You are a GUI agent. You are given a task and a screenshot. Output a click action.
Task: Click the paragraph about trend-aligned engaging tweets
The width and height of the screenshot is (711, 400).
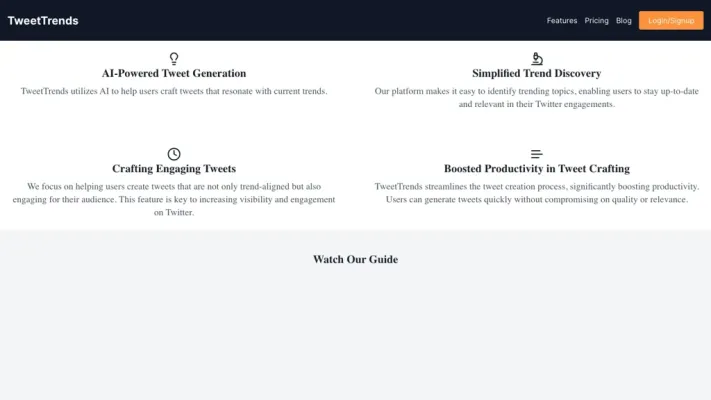click(x=174, y=199)
